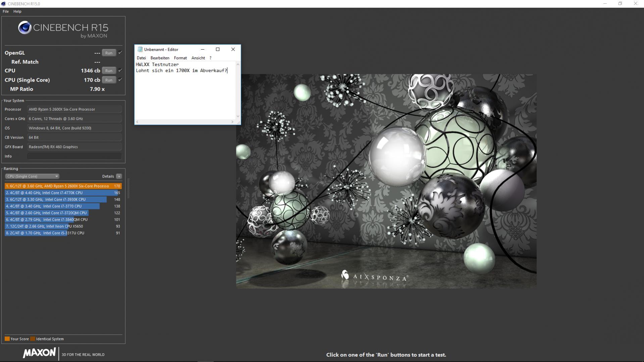Viewport: 644px width, 362px height.
Task: Open the Help menu in Cinebench
Action: click(17, 11)
